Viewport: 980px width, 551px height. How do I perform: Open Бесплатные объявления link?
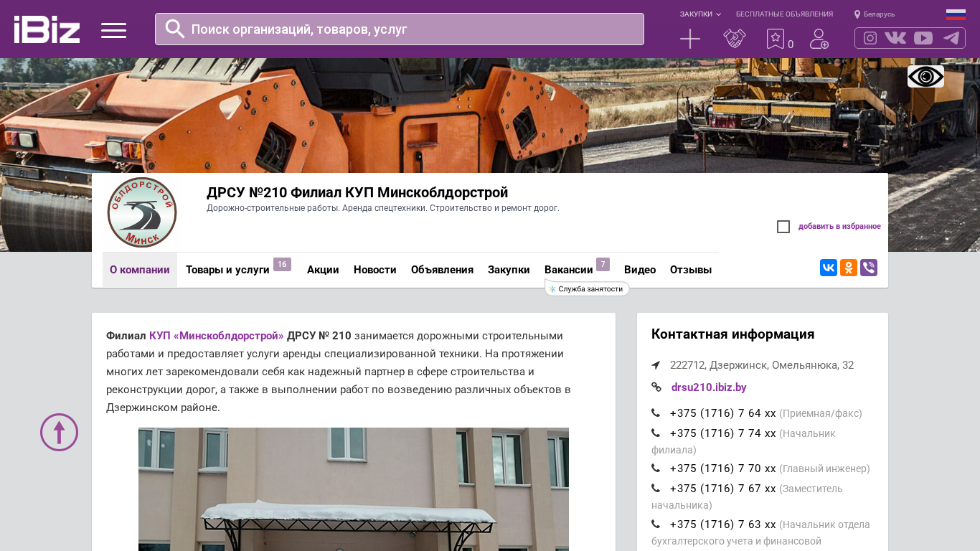click(x=784, y=14)
